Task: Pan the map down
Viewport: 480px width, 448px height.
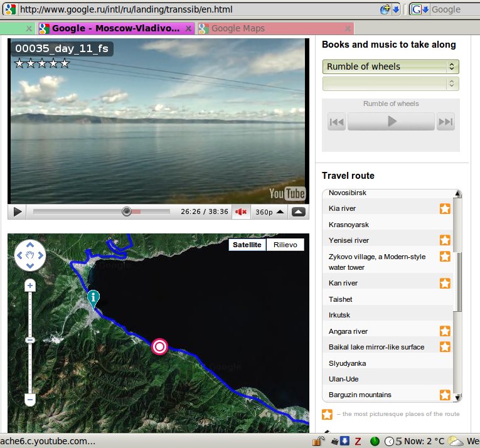Action: 30,265
